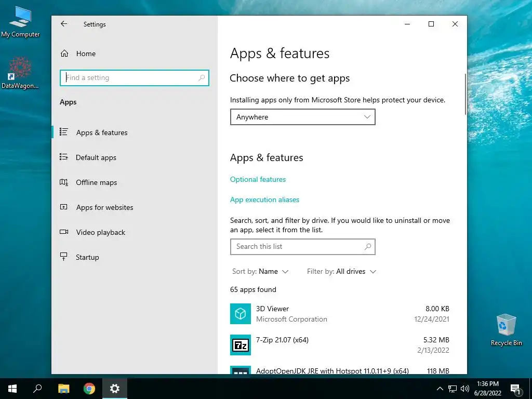The width and height of the screenshot is (532, 399).
Task: Open the Optional features link
Action: [x=258, y=179]
